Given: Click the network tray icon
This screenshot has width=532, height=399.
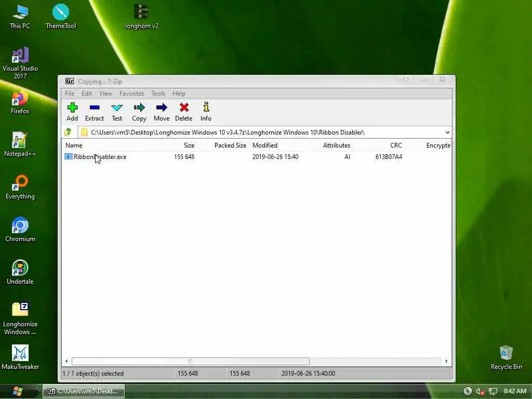Looking at the screenshot, I should tap(493, 391).
